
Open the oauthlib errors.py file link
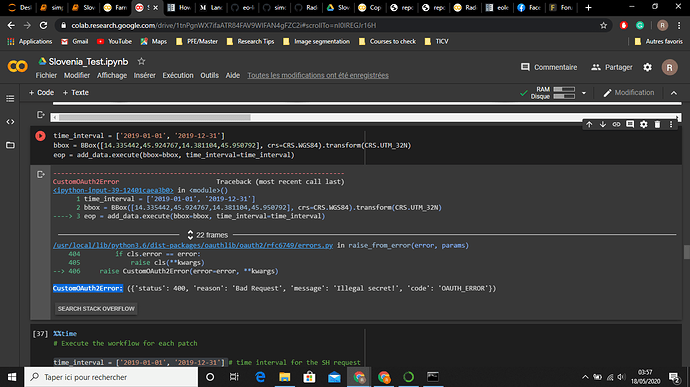(193, 245)
